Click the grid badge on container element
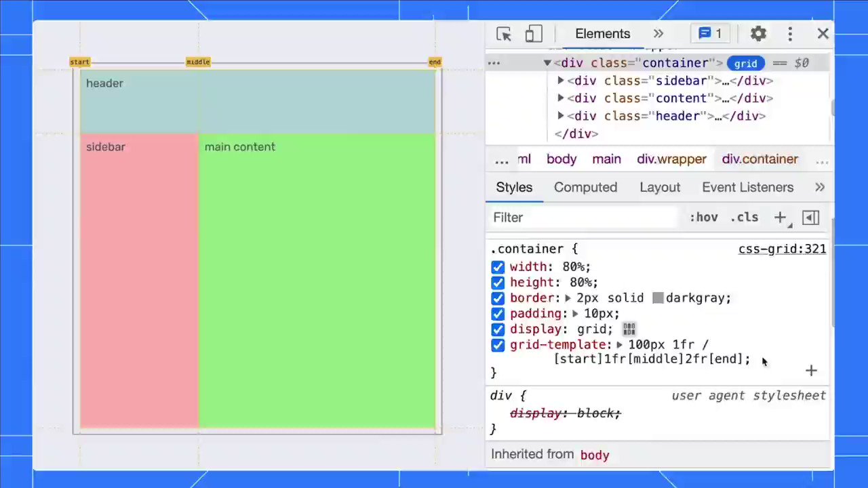 (745, 63)
